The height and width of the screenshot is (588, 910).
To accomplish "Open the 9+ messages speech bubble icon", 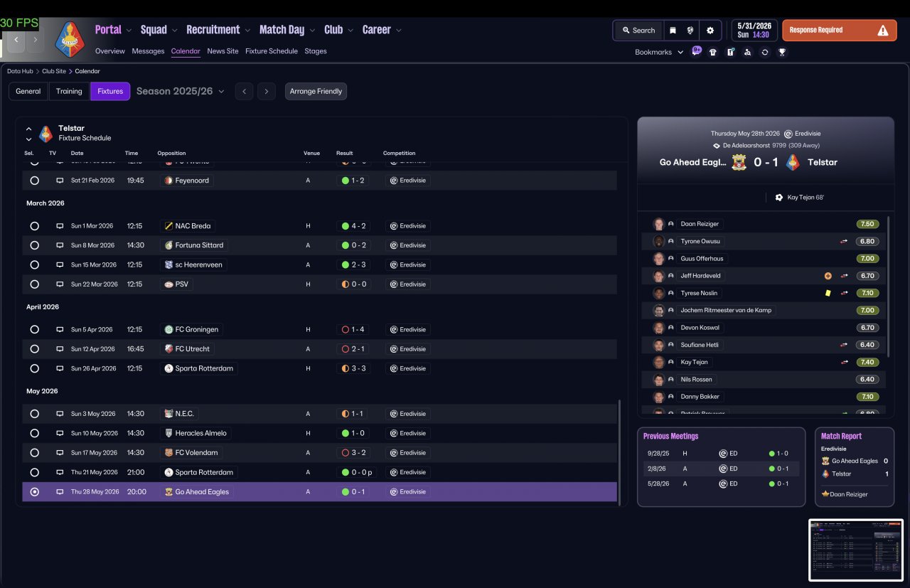I will 697,51.
